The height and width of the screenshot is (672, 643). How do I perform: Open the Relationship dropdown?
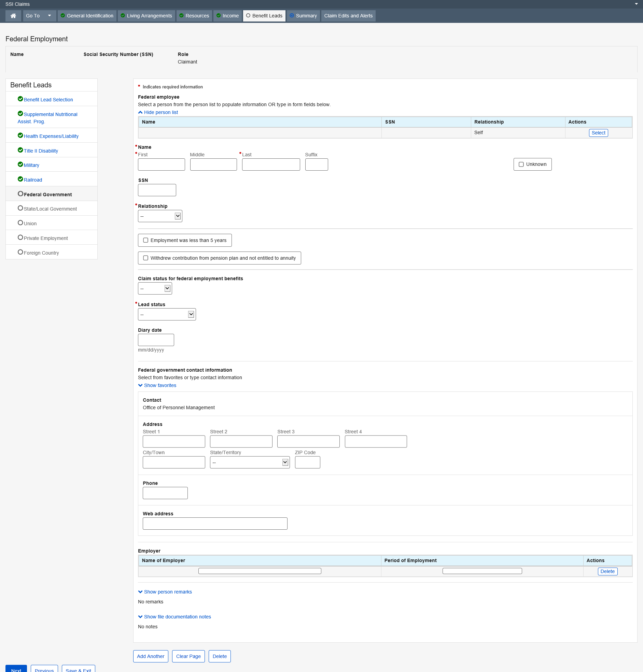coord(160,216)
